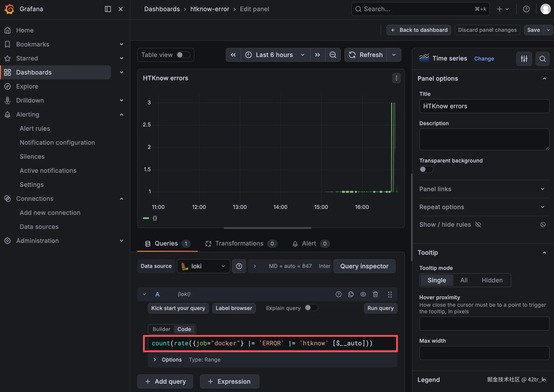Viewport: 554px width, 392px height.
Task: Click into the Description text area
Action: coord(484,139)
